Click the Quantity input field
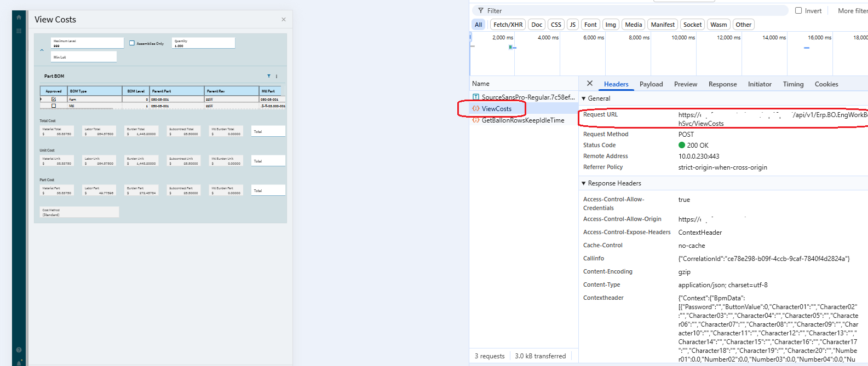The image size is (868, 366). 203,43
